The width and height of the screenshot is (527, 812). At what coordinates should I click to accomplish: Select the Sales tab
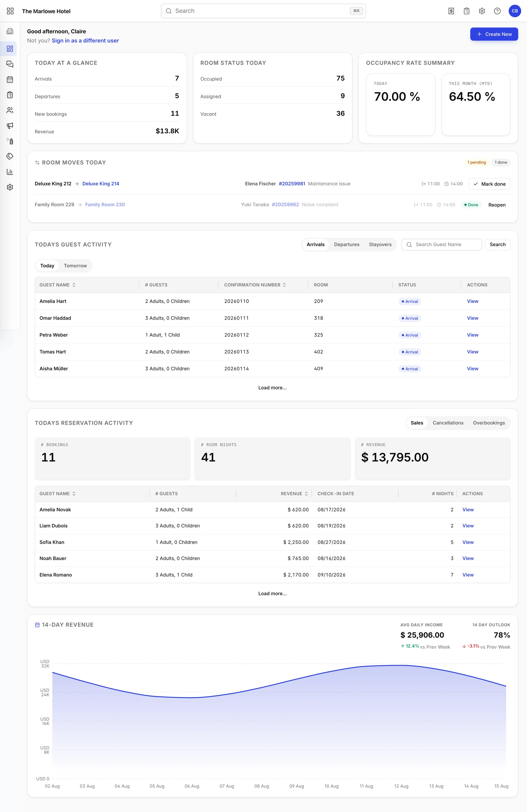click(417, 423)
